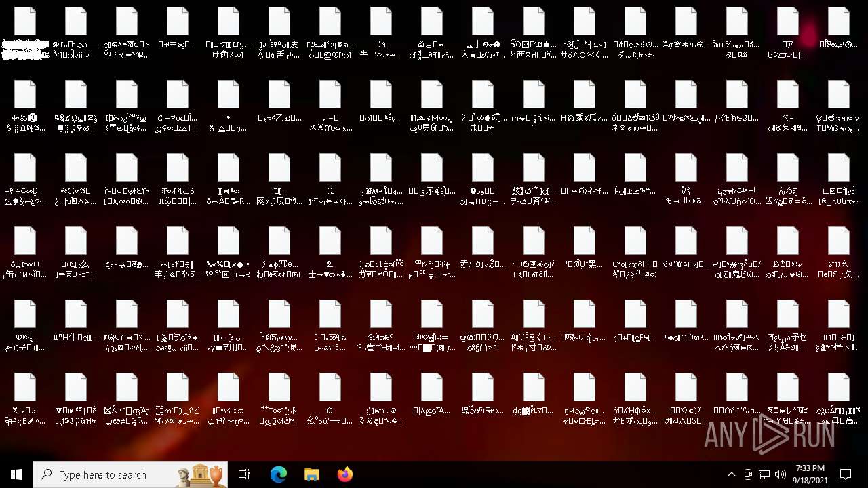Select the desktop file with whited-out name
868x488 pixels.
pyautogui.click(x=25, y=33)
